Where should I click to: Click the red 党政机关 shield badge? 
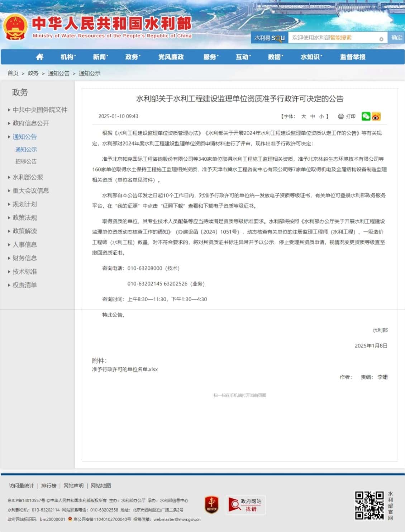point(211,505)
